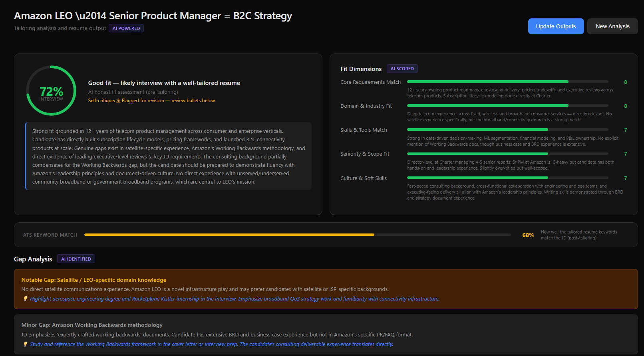
Task: Click the 'Core Requirements Match' label
Action: pyautogui.click(x=370, y=82)
